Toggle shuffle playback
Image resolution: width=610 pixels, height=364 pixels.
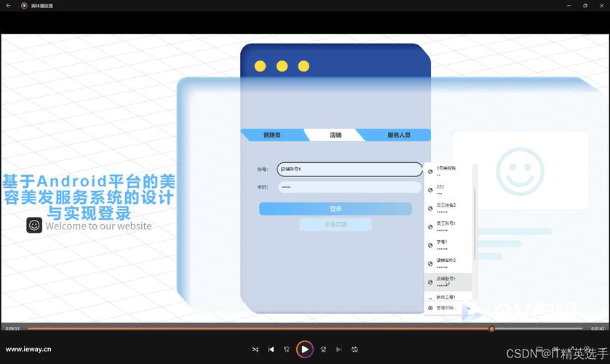pyautogui.click(x=256, y=349)
